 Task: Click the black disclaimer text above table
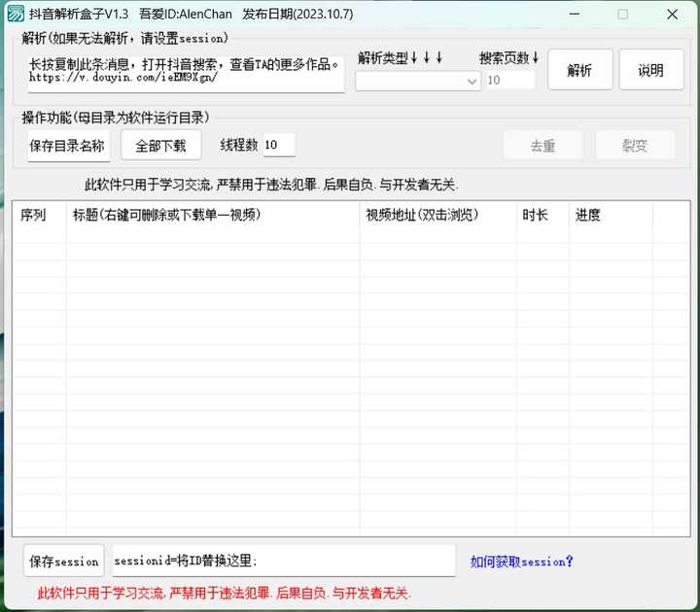(x=271, y=185)
